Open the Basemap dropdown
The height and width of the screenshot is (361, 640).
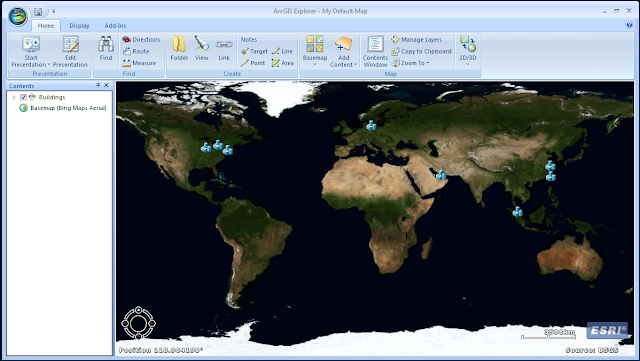coord(315,51)
